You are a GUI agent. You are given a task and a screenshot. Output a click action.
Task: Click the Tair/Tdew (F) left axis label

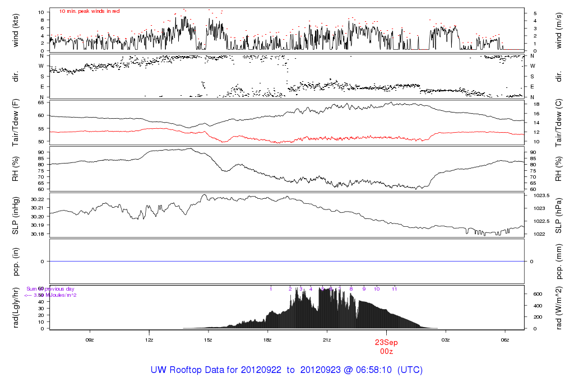(16, 122)
